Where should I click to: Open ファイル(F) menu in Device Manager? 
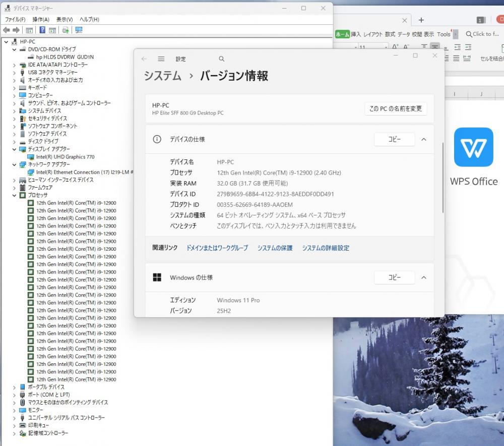(x=15, y=19)
